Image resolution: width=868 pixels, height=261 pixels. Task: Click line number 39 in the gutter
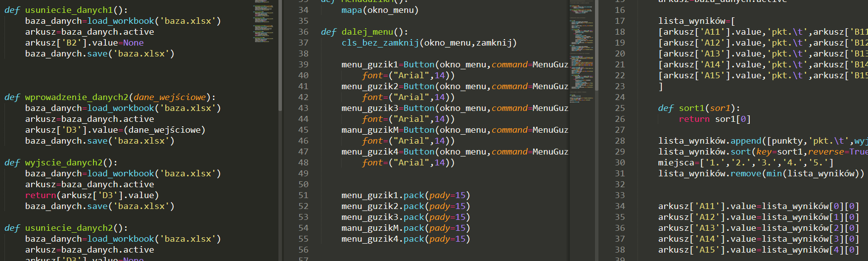(x=303, y=64)
